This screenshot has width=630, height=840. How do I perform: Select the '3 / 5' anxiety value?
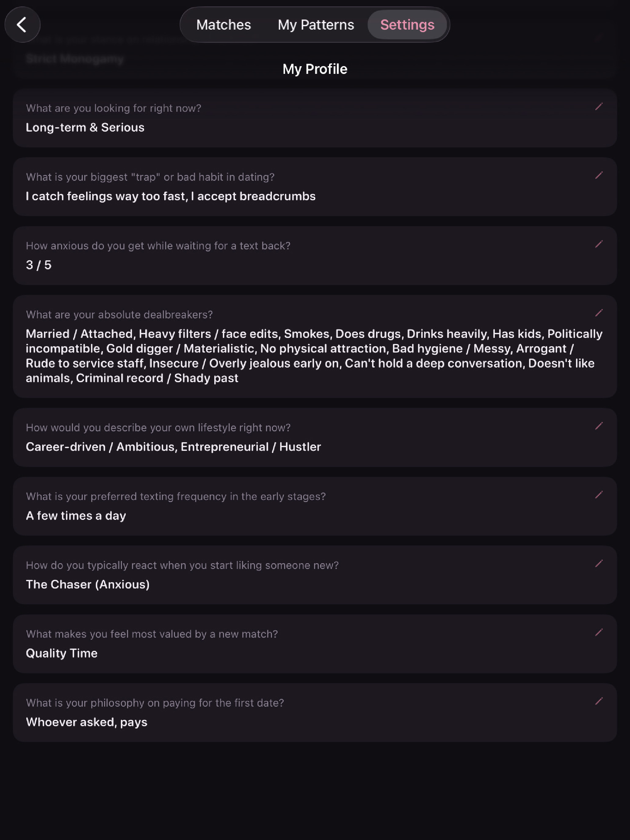click(38, 265)
